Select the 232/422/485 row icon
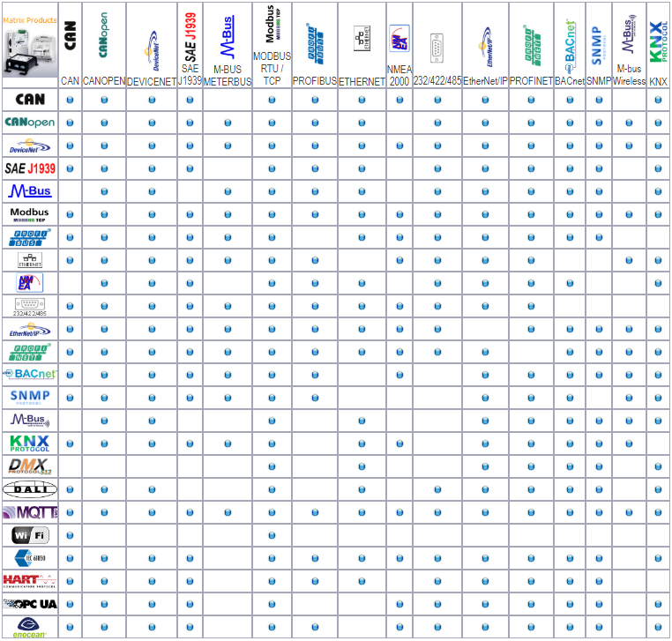Viewport: 672px width, 641px height. click(x=30, y=307)
